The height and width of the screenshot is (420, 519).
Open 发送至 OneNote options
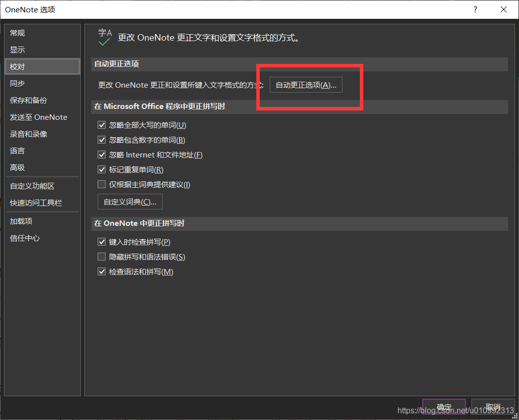coord(42,117)
